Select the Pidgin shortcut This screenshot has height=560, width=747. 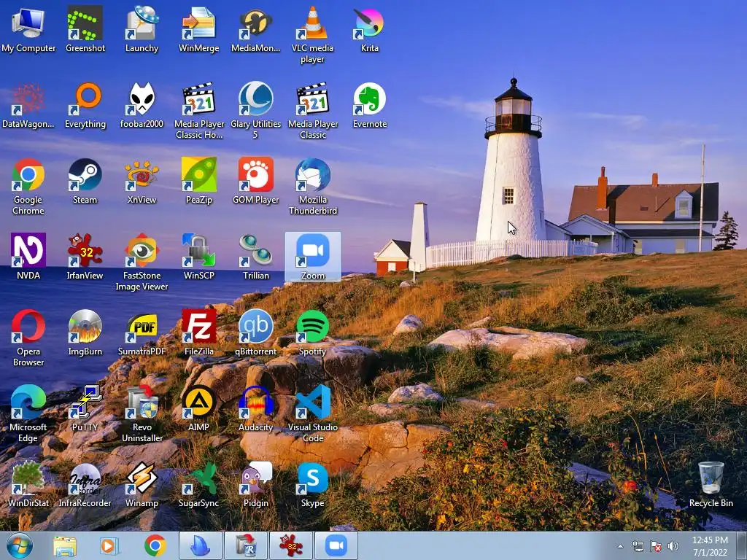click(x=255, y=484)
